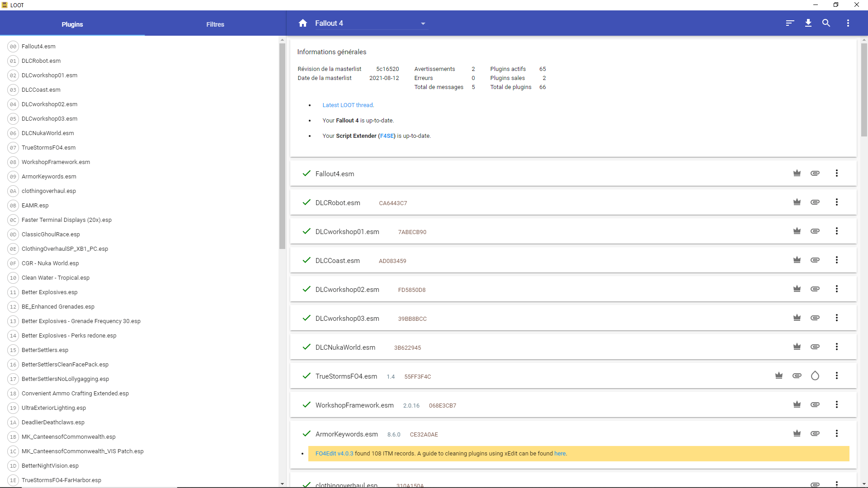
Task: Select BetterNightVision.esp in the sidebar
Action: coord(140,466)
